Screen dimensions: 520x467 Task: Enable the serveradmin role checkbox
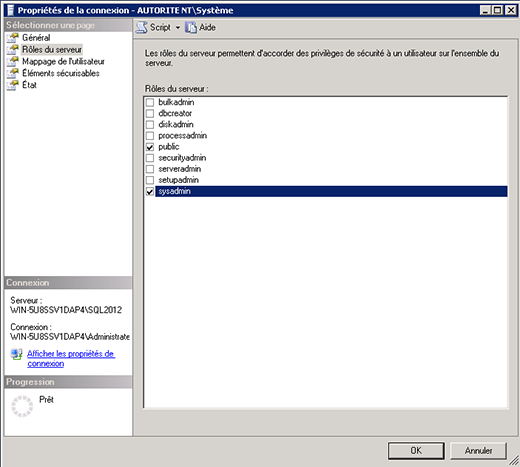150,169
